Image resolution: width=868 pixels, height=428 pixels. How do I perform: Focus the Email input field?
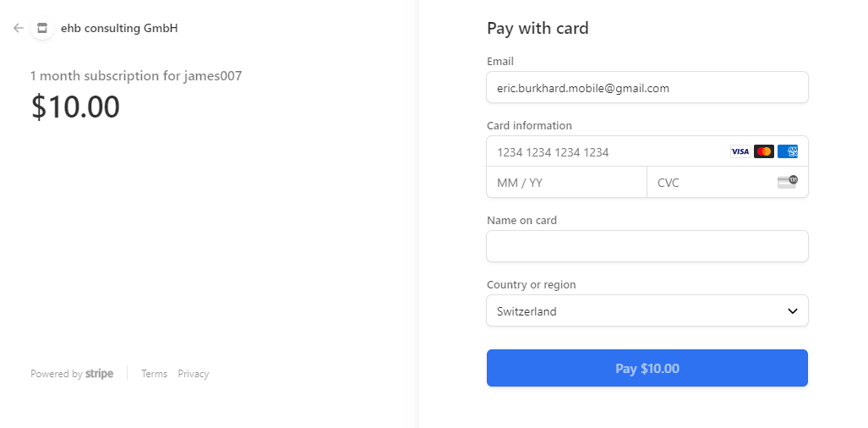(x=647, y=87)
